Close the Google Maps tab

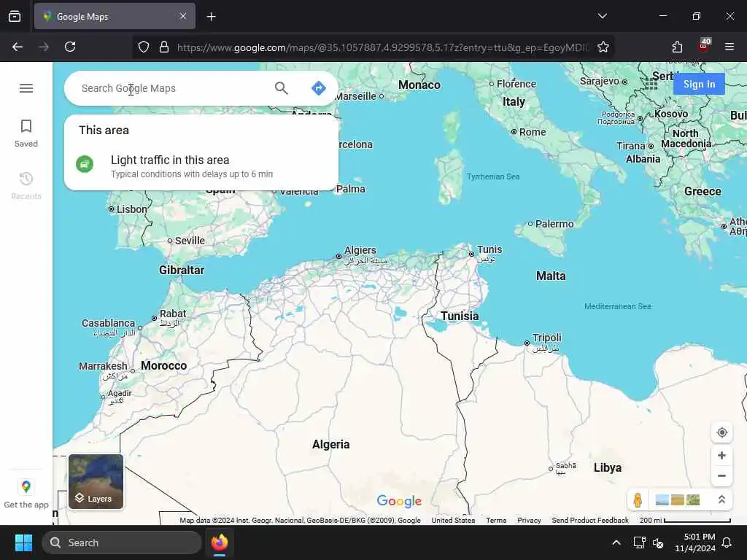(183, 17)
